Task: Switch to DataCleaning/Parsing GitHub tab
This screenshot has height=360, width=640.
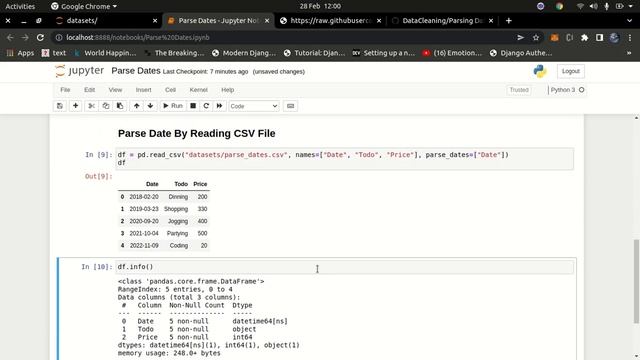Action: (442, 20)
